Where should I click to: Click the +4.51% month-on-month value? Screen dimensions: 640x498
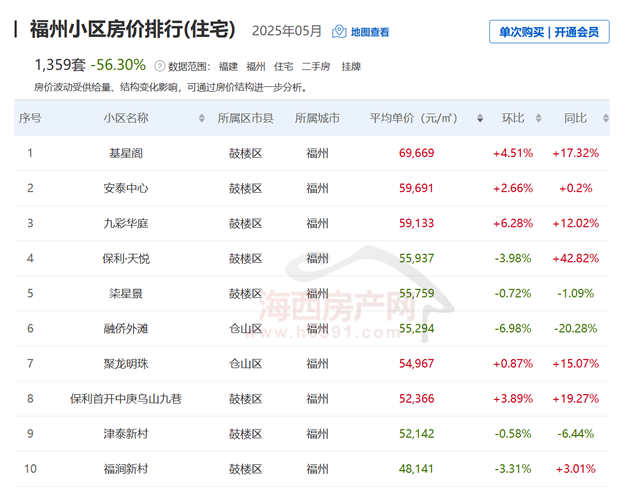(x=513, y=153)
